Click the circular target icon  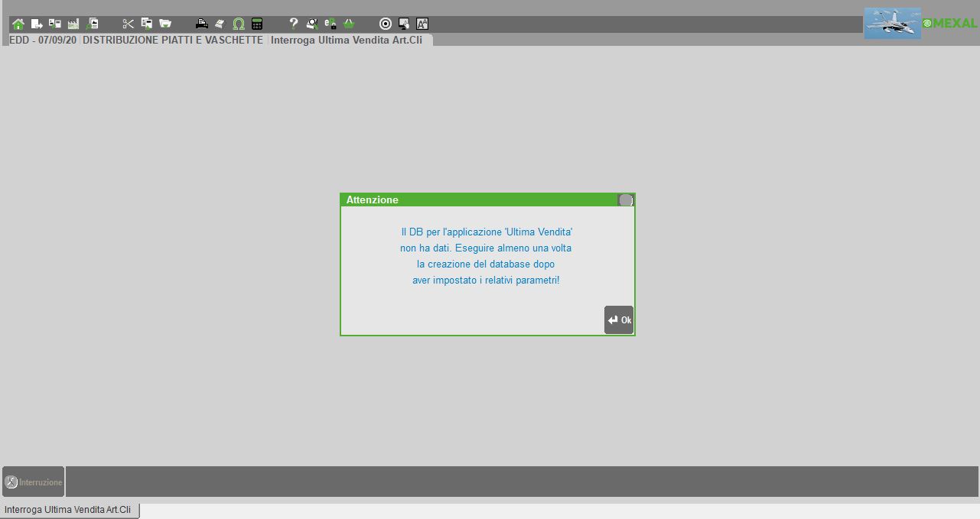tap(386, 24)
